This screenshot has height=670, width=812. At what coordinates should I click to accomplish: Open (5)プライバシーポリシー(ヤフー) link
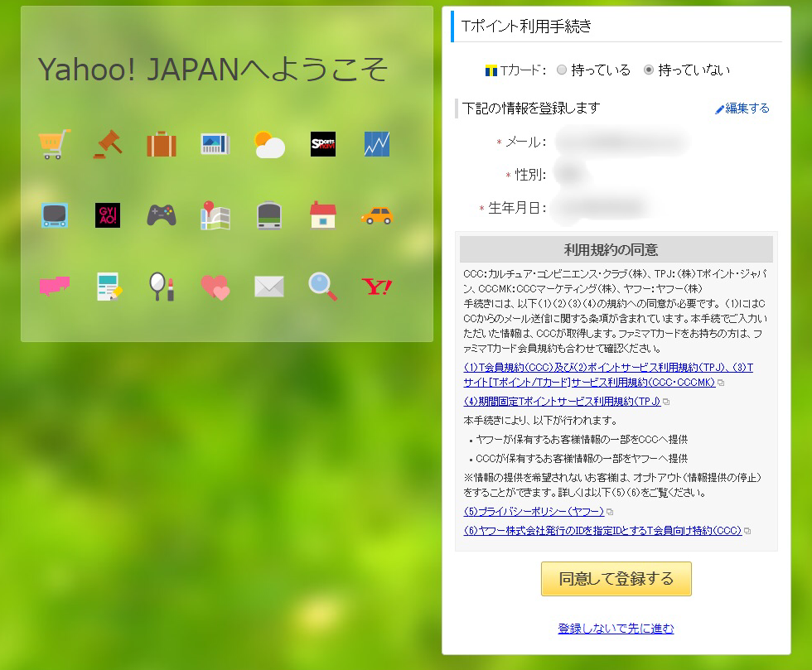click(x=534, y=512)
